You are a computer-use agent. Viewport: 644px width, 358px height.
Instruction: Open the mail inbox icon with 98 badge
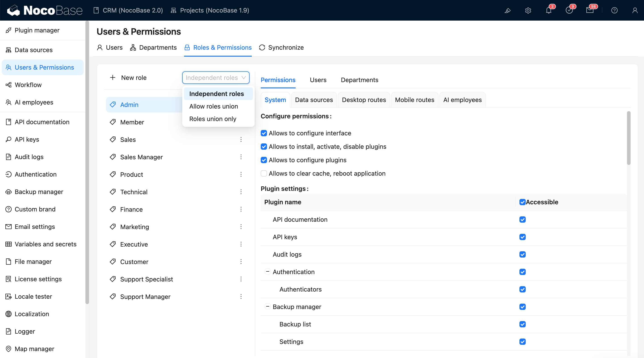(589, 11)
